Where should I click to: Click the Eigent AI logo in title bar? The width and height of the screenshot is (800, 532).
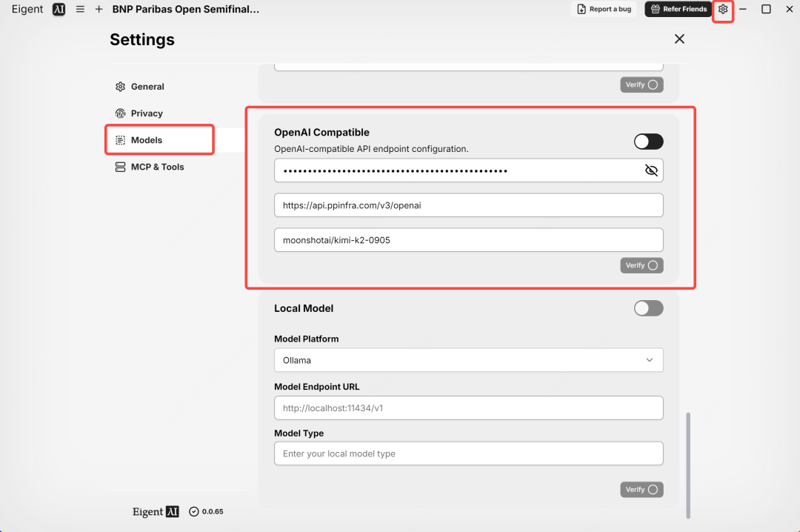(x=59, y=9)
